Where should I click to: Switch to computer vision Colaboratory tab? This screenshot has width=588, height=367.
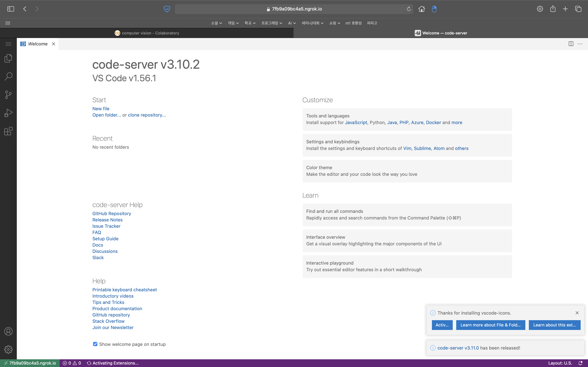coord(147,33)
